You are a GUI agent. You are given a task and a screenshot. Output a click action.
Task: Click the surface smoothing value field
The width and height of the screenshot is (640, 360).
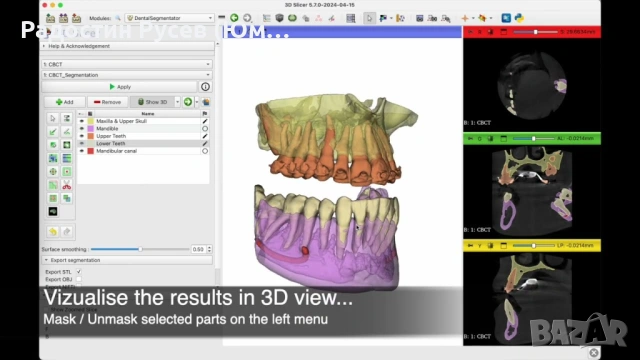click(199, 249)
